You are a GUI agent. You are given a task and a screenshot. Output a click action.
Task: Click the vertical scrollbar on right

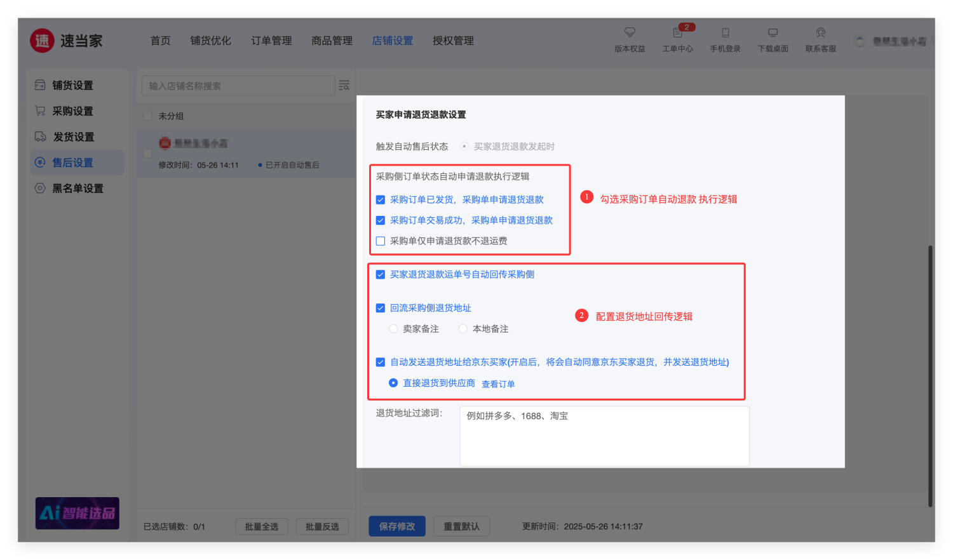pos(930,375)
